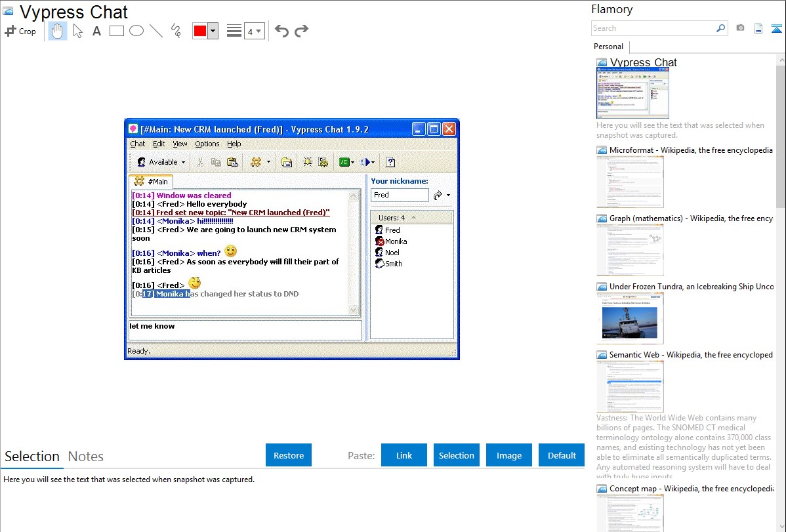Open the Help menu in Vypress Chat

coord(234,144)
